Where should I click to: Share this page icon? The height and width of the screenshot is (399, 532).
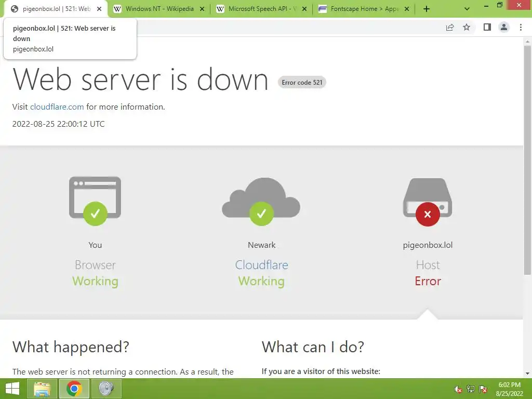[450, 27]
